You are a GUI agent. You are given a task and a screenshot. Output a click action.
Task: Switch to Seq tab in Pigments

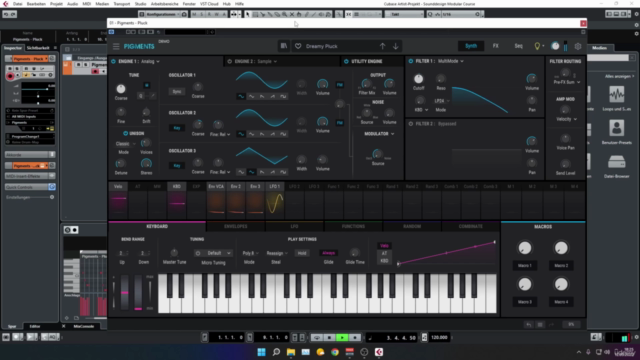pyautogui.click(x=518, y=46)
